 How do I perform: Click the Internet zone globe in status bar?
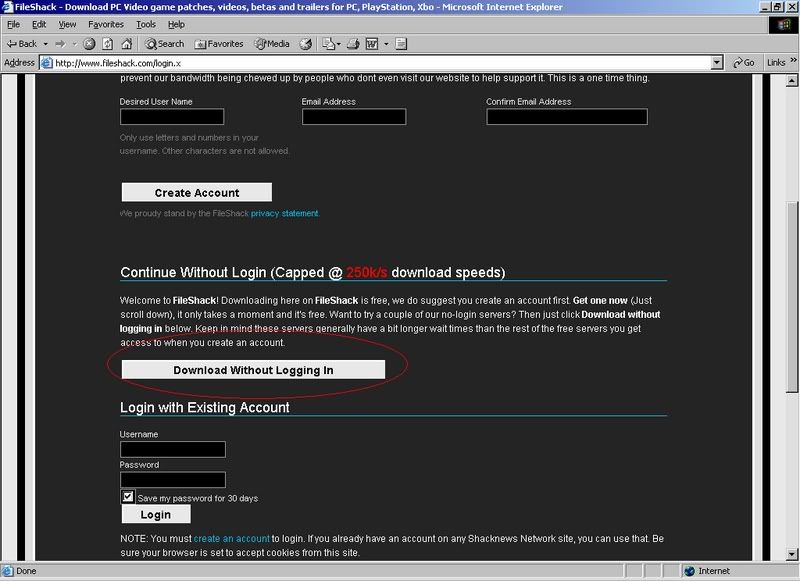tap(689, 571)
